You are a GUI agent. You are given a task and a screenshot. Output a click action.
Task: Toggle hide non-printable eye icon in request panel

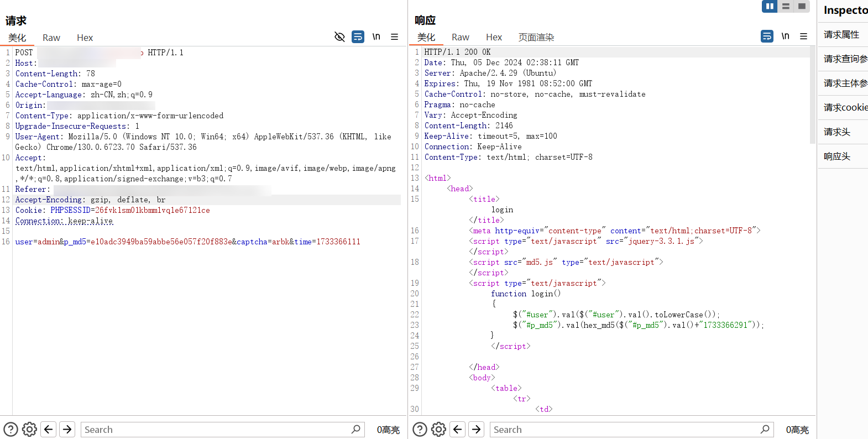coord(339,36)
